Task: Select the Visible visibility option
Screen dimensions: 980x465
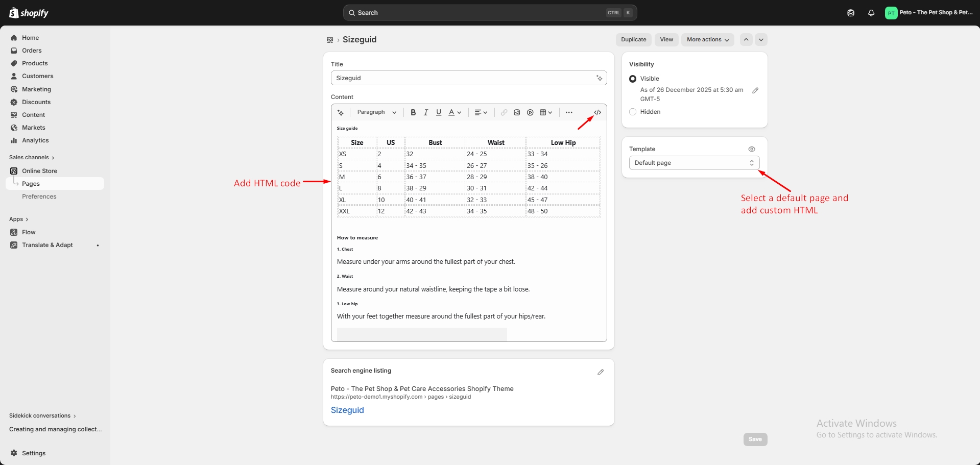Action: click(633, 79)
